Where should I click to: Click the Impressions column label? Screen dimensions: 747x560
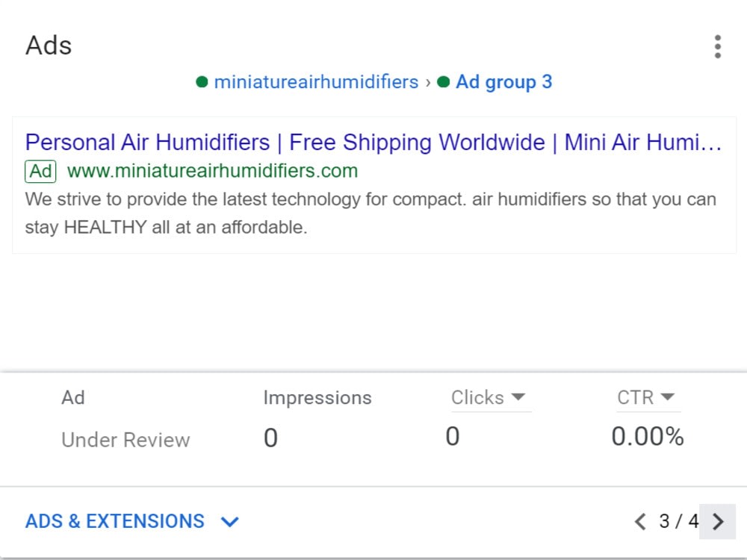317,398
